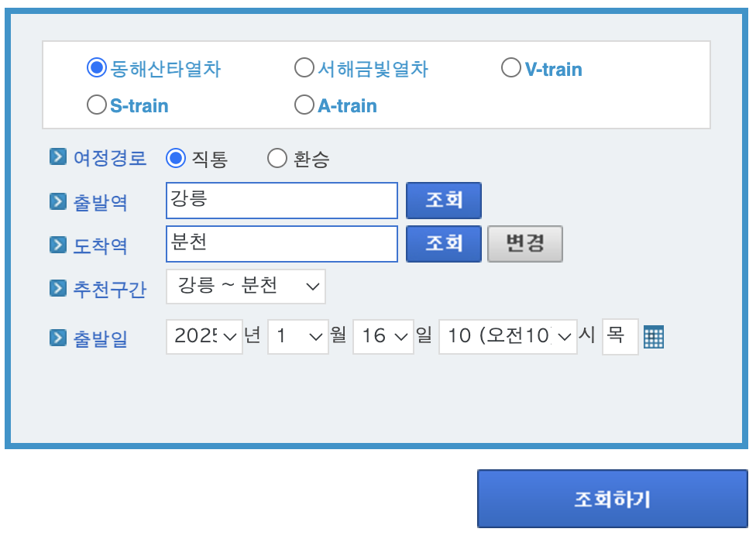Open the month dropdown showing 1
Screen dimensions: 756x539
click(297, 335)
